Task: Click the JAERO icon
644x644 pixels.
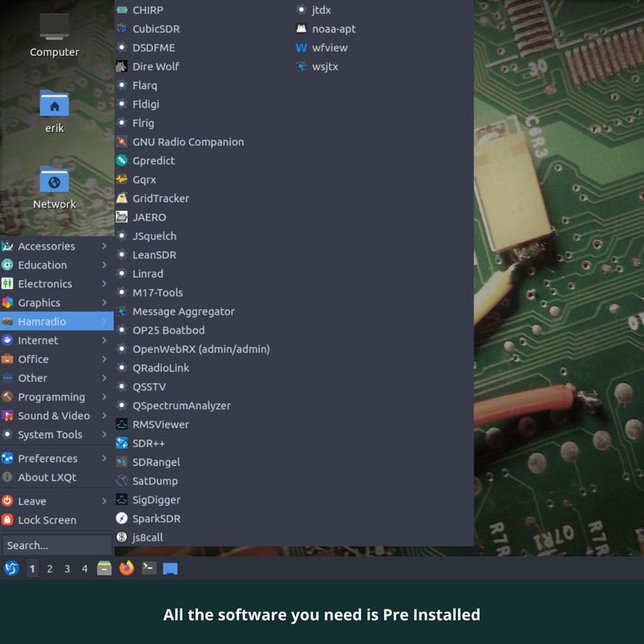Action: (x=122, y=217)
